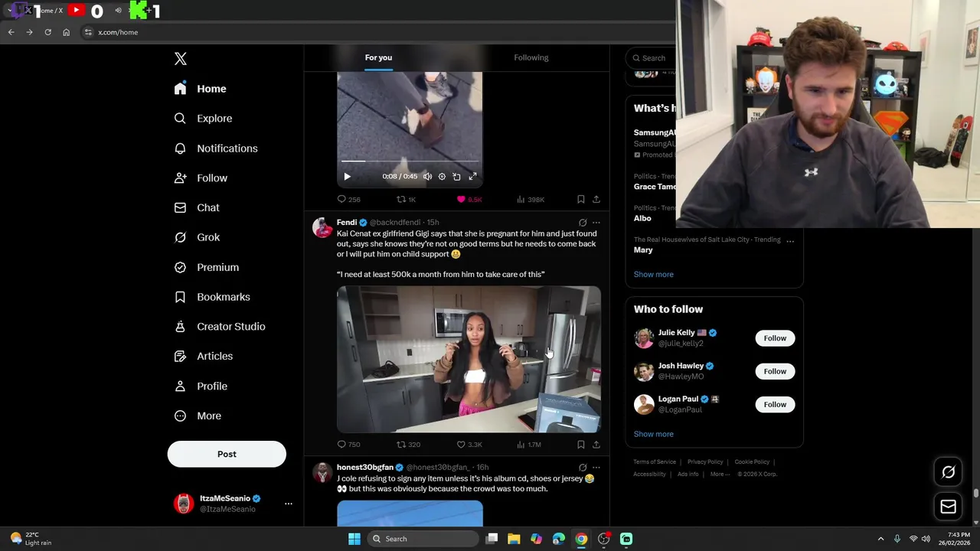
Task: Open Home from the sidebar
Action: (200, 89)
